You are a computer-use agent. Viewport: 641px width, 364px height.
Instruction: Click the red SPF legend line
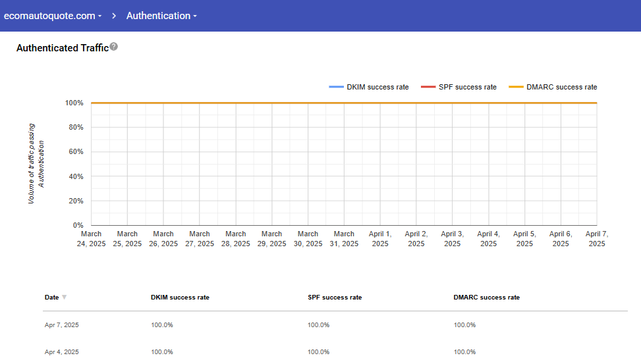click(x=428, y=87)
